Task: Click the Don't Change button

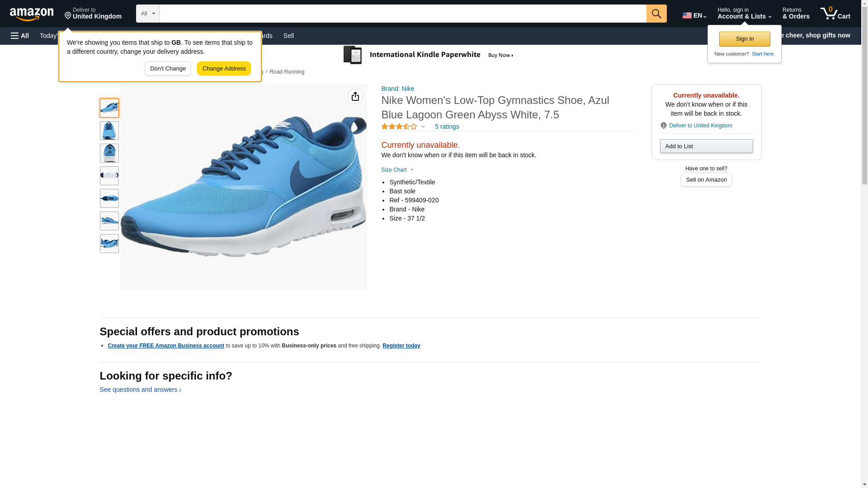Action: (x=168, y=69)
